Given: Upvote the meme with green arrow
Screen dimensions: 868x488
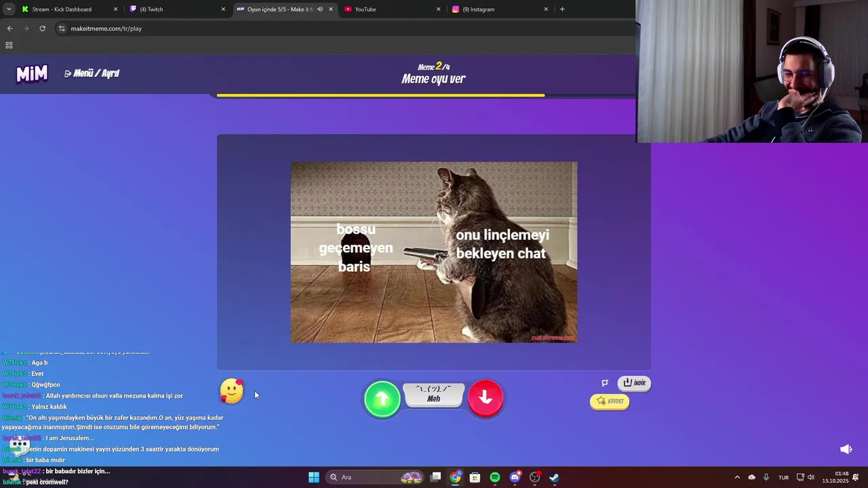Looking at the screenshot, I should (382, 399).
